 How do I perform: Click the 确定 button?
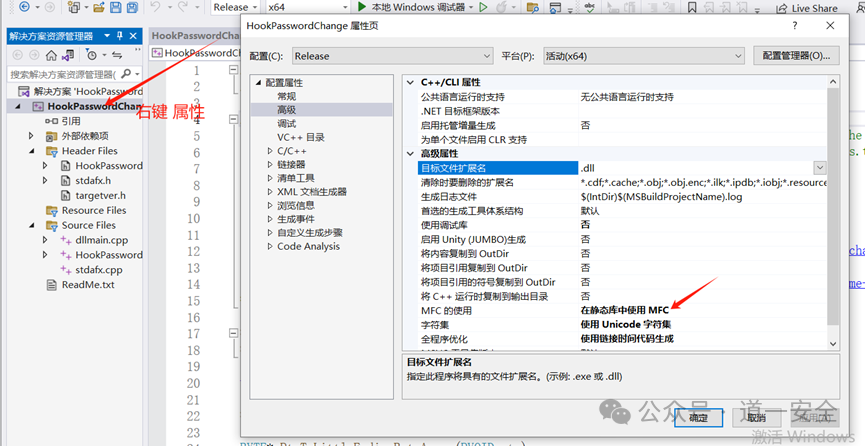[698, 417]
